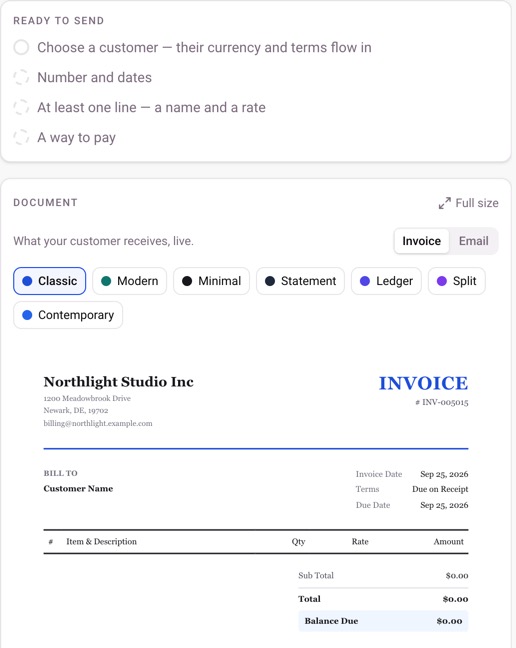Click the 'Amount' column header
Screen dimensions: 516x648
449,541
